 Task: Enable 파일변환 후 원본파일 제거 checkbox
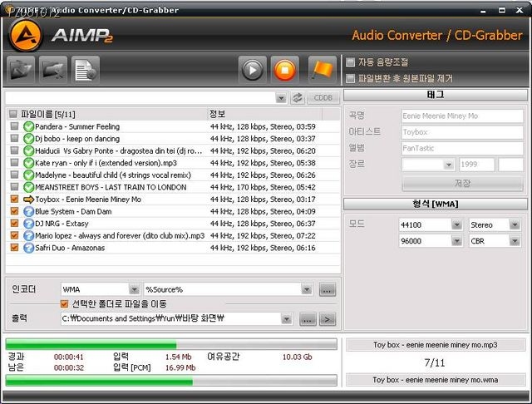point(350,79)
